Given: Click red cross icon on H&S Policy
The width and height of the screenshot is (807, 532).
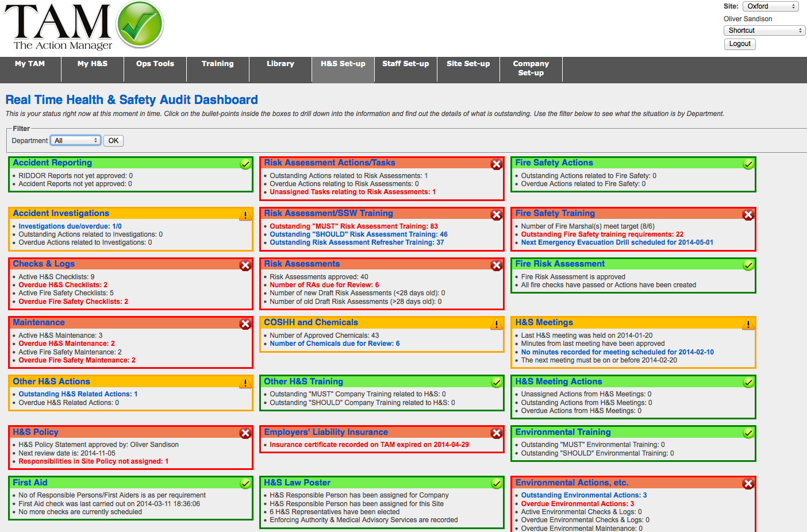Looking at the screenshot, I should [245, 434].
